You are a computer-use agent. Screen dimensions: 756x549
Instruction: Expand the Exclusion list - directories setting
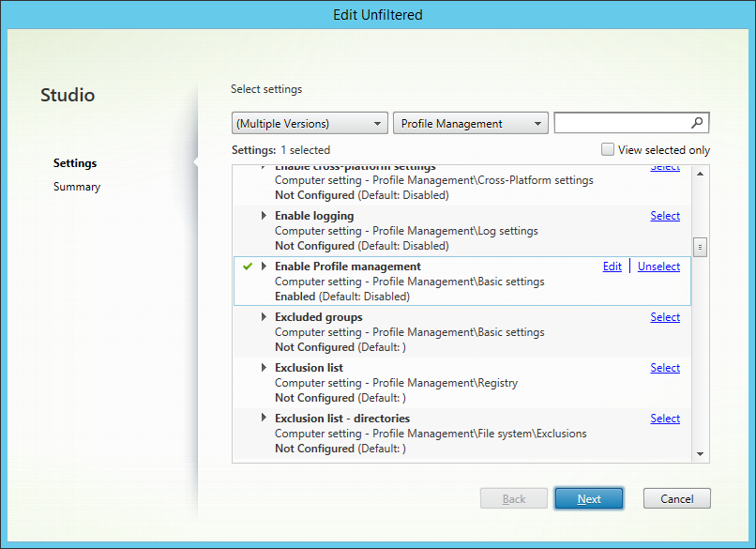tap(264, 418)
